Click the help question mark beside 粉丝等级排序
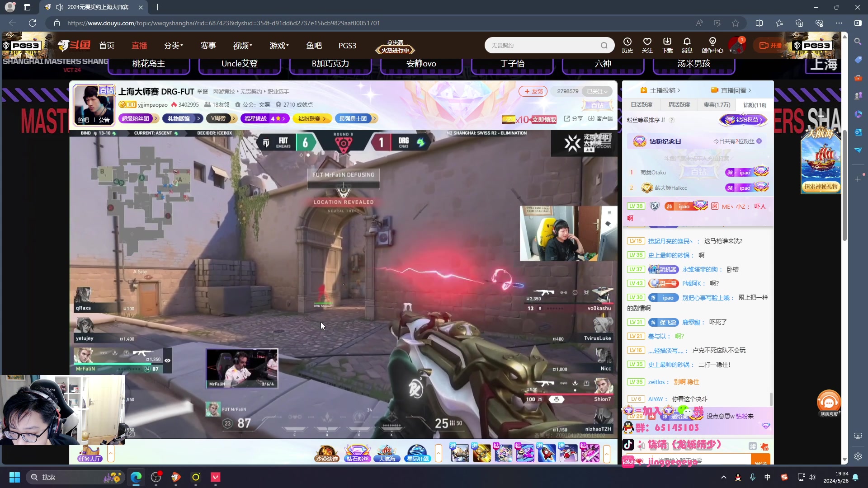The image size is (868, 488). pos(672,120)
